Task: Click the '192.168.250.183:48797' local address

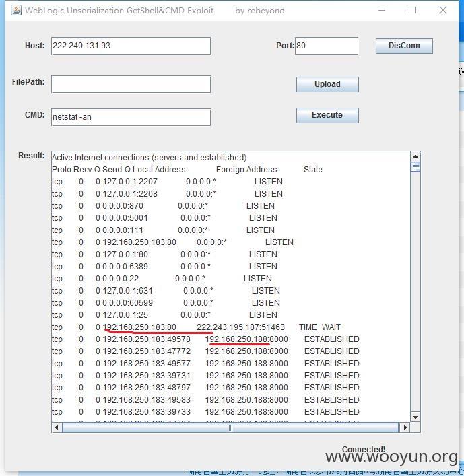Action: pos(146,388)
